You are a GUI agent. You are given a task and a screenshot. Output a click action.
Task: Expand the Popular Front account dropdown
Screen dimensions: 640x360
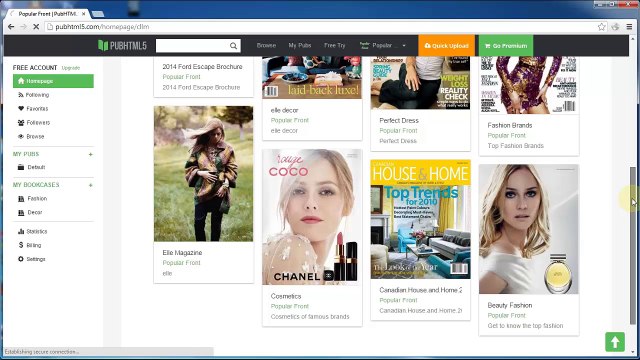[x=382, y=45]
